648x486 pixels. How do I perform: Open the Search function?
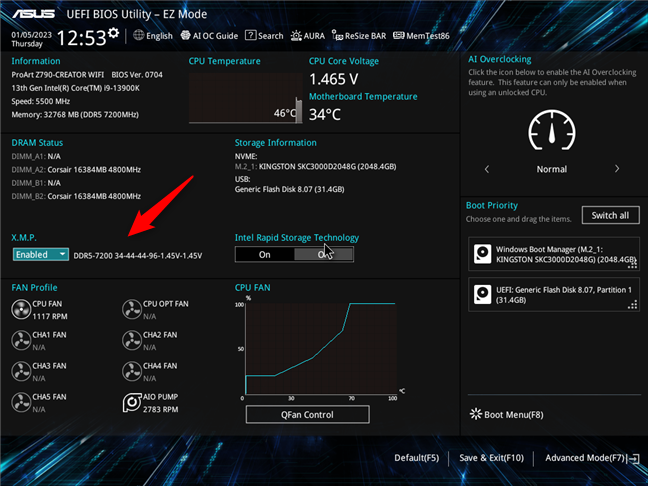pyautogui.click(x=264, y=36)
